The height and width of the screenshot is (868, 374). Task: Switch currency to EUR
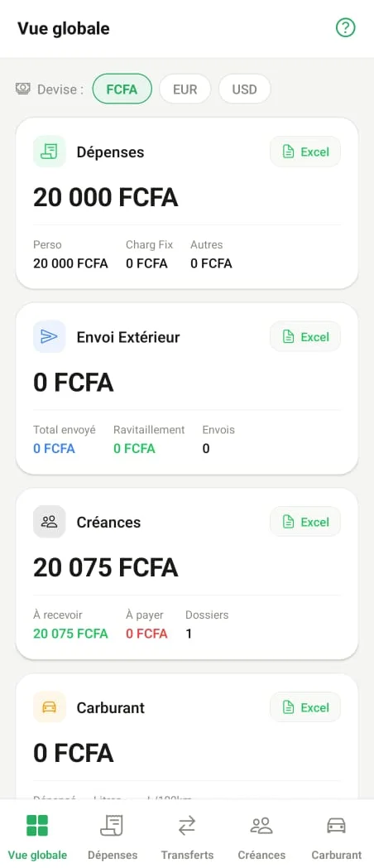(185, 89)
